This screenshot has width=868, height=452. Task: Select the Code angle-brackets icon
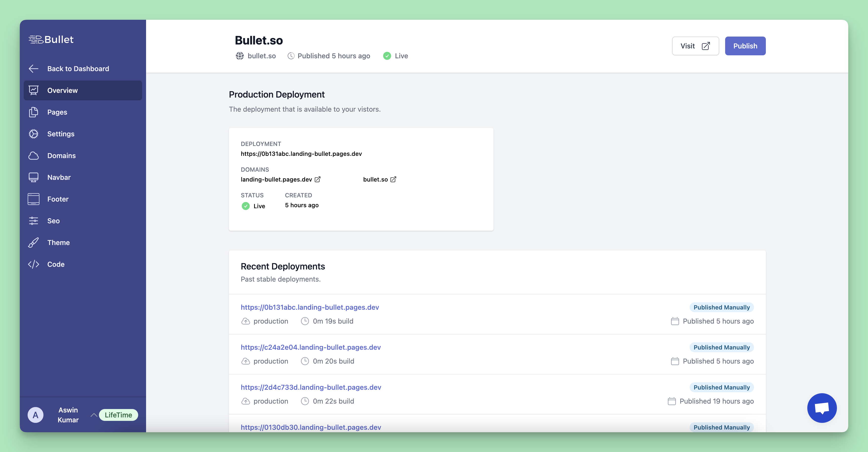coord(33,264)
